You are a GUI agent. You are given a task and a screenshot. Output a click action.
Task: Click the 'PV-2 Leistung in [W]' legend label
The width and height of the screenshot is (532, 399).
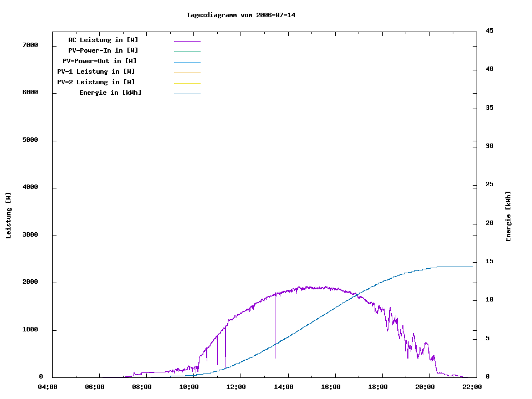(x=96, y=82)
